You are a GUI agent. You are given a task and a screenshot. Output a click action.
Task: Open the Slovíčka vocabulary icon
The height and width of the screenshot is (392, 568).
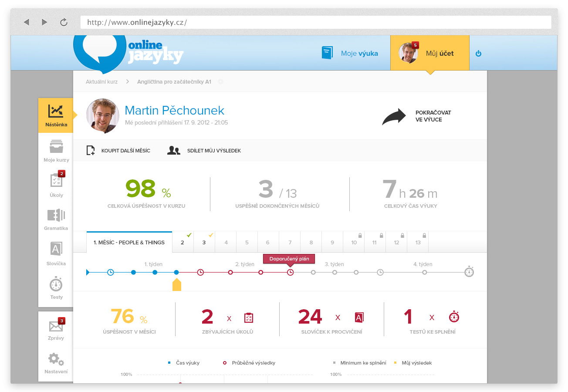pyautogui.click(x=56, y=250)
